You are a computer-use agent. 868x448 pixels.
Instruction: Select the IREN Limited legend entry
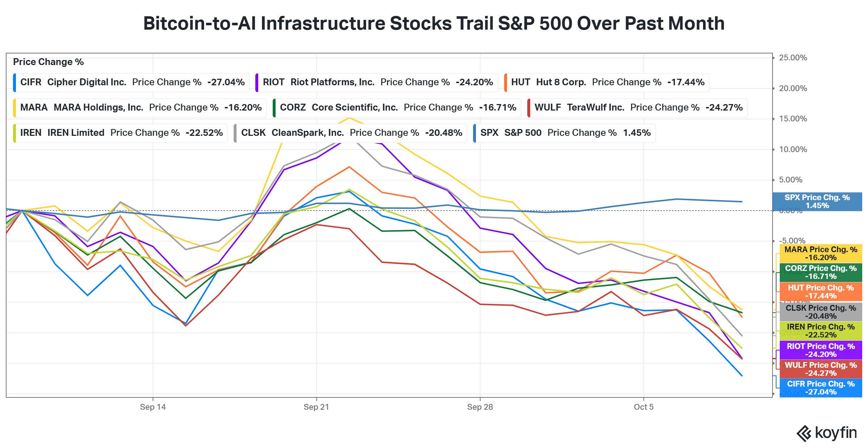coord(120,133)
